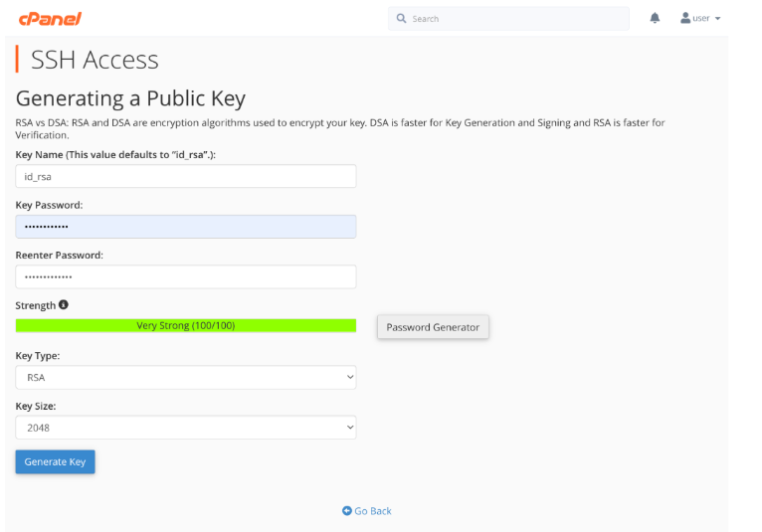Click the cPanel logo
The height and width of the screenshot is (532, 762).
(50, 18)
